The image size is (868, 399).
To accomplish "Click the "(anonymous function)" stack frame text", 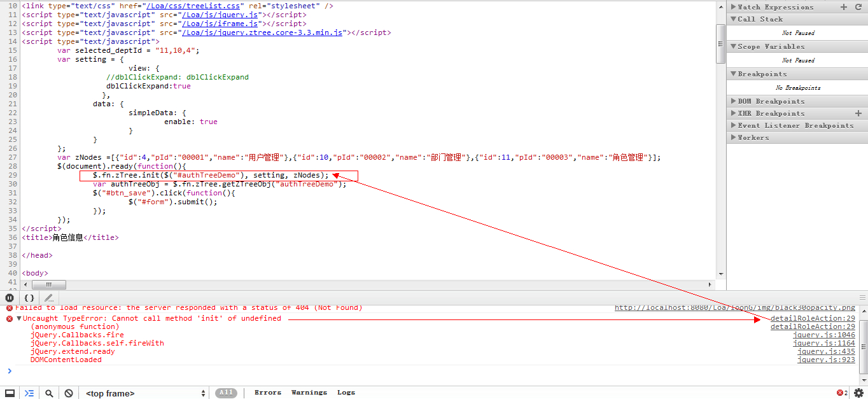I will click(x=74, y=326).
